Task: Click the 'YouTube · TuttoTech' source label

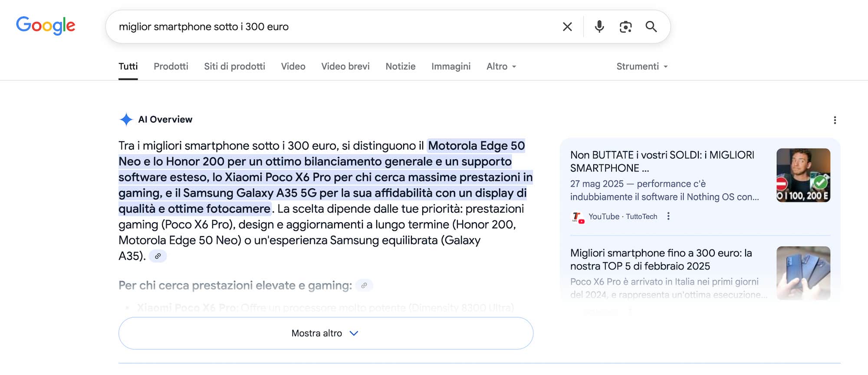Action: point(623,217)
